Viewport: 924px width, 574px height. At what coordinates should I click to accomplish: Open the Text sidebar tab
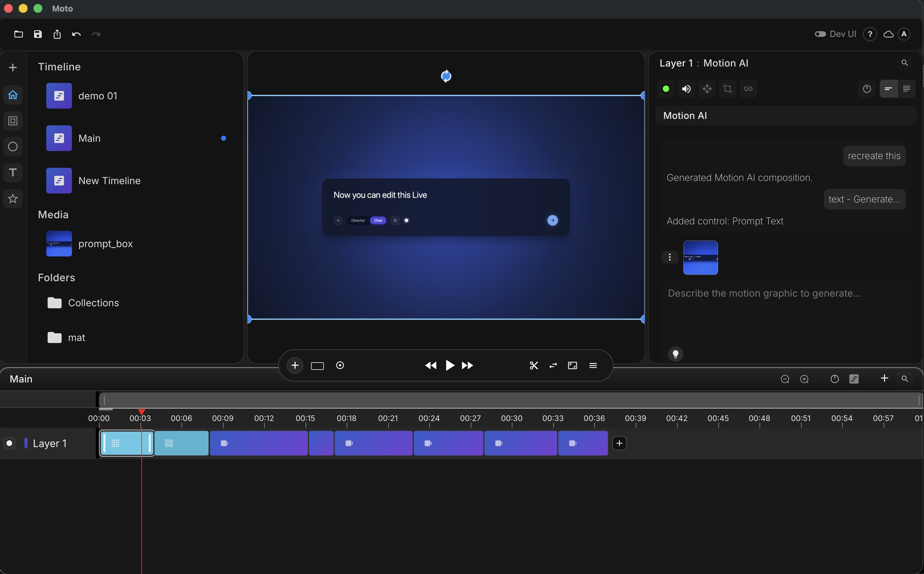coord(13,172)
